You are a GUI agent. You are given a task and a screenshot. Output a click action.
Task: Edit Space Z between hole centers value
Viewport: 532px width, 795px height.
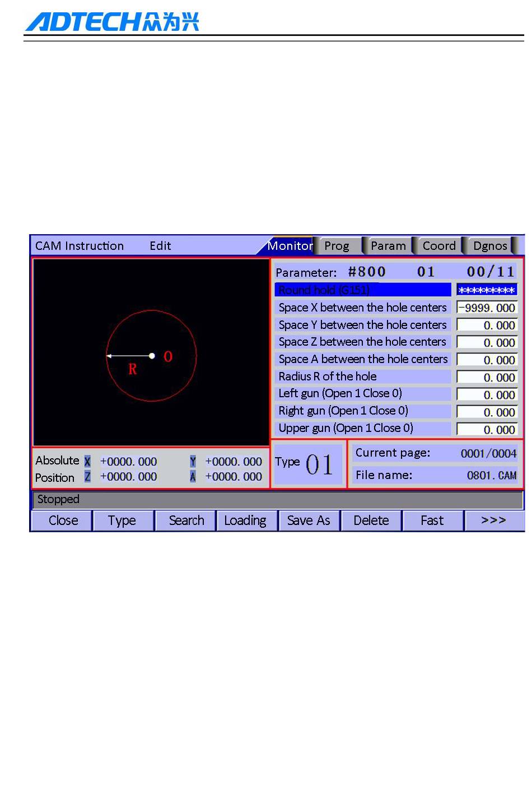tap(487, 342)
